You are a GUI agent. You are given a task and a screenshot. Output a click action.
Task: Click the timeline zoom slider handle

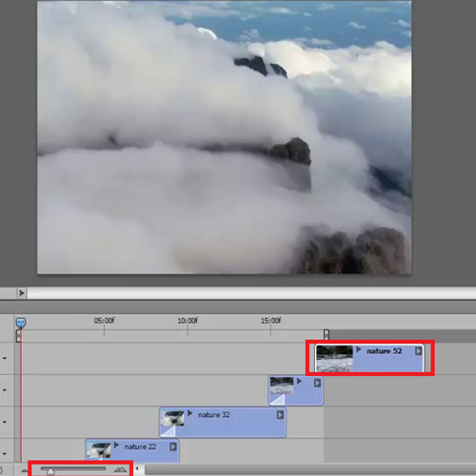pyautogui.click(x=50, y=472)
